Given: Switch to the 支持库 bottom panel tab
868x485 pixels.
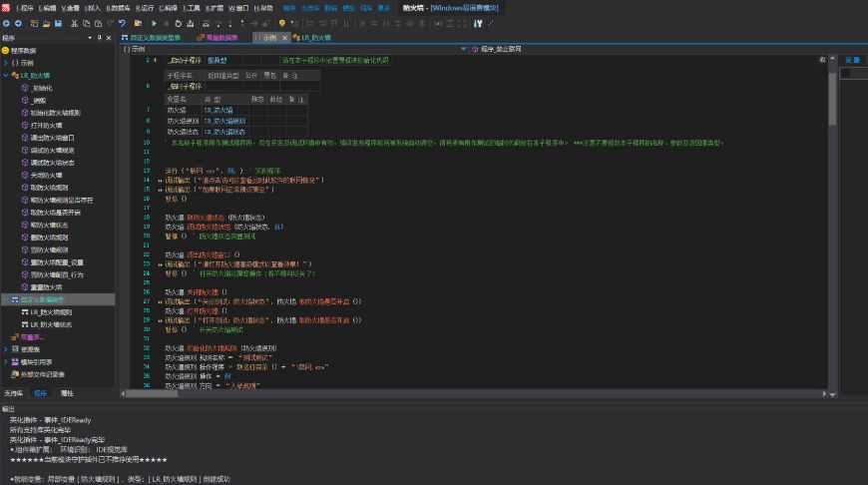Looking at the screenshot, I should coord(13,393).
